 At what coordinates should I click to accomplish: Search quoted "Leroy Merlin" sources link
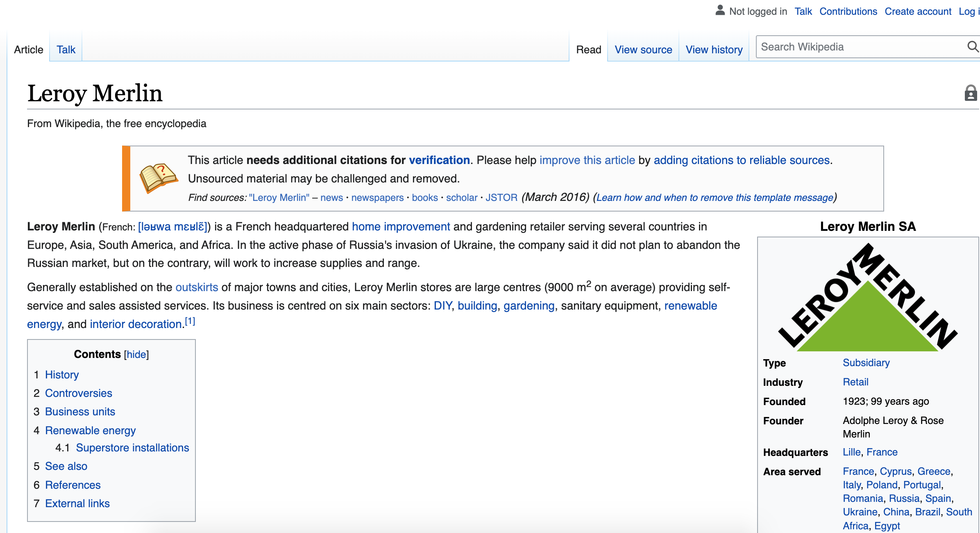[279, 198]
